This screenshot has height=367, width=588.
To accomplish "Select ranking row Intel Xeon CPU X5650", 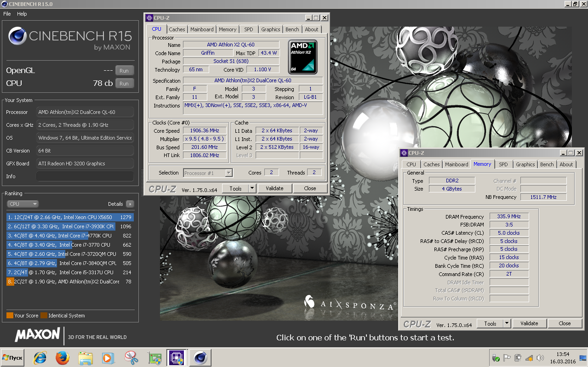I will tap(70, 217).
